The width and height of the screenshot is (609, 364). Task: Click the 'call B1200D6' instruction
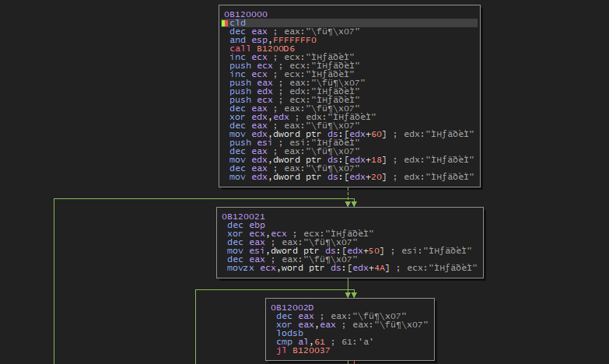[257, 48]
